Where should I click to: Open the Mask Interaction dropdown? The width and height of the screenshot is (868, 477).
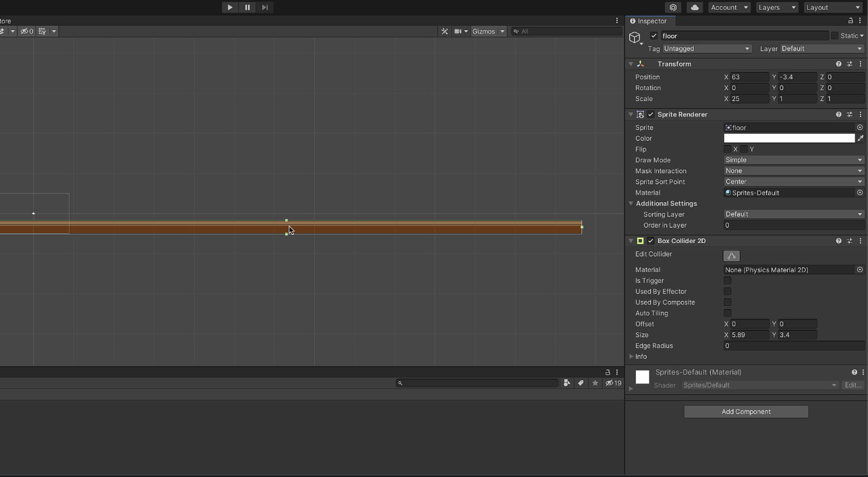pyautogui.click(x=794, y=171)
